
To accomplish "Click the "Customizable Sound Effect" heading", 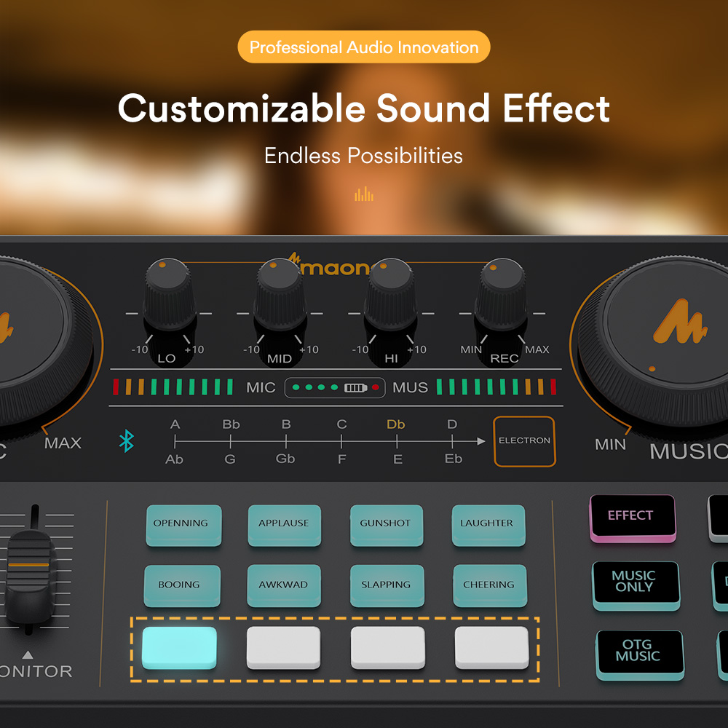I will coord(364,108).
